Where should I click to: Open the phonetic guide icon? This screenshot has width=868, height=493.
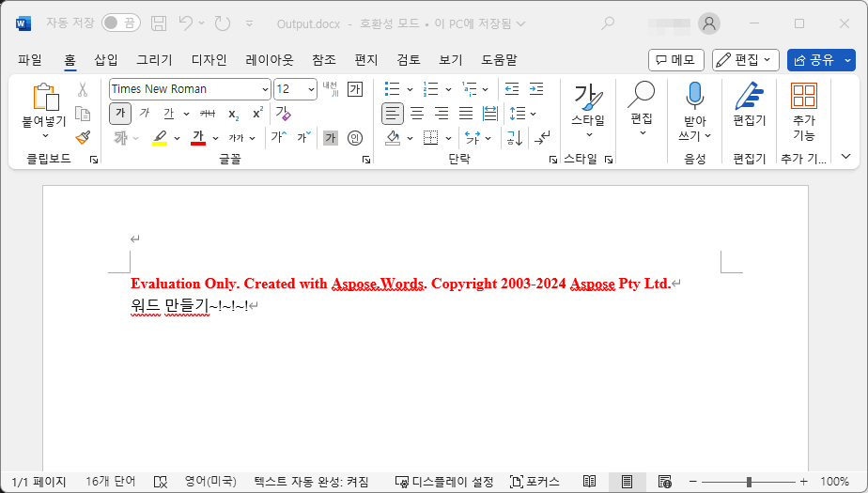(331, 89)
